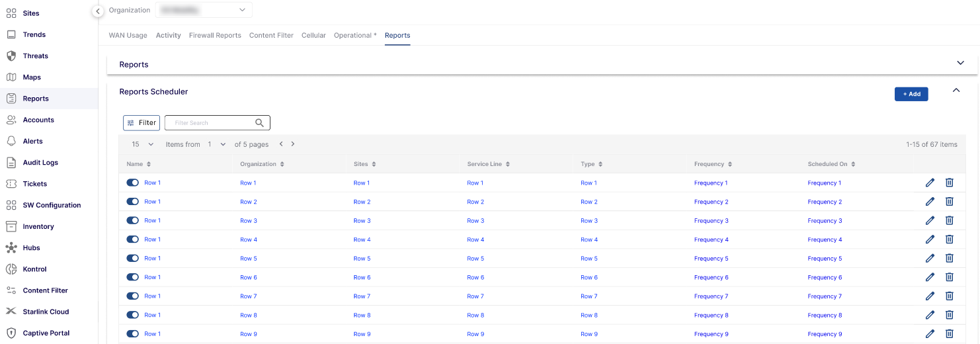This screenshot has height=344, width=980.
Task: Click the Kontrol icon
Action: tap(11, 269)
